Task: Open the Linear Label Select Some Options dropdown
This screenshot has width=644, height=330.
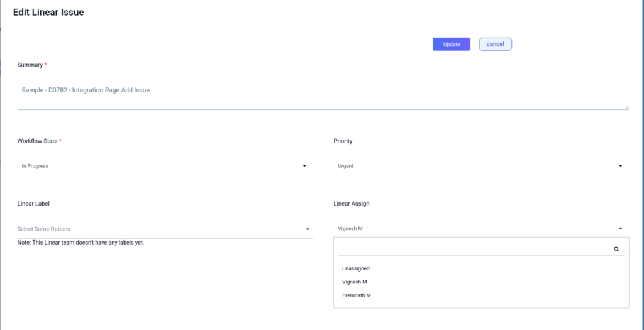Action: 165,229
